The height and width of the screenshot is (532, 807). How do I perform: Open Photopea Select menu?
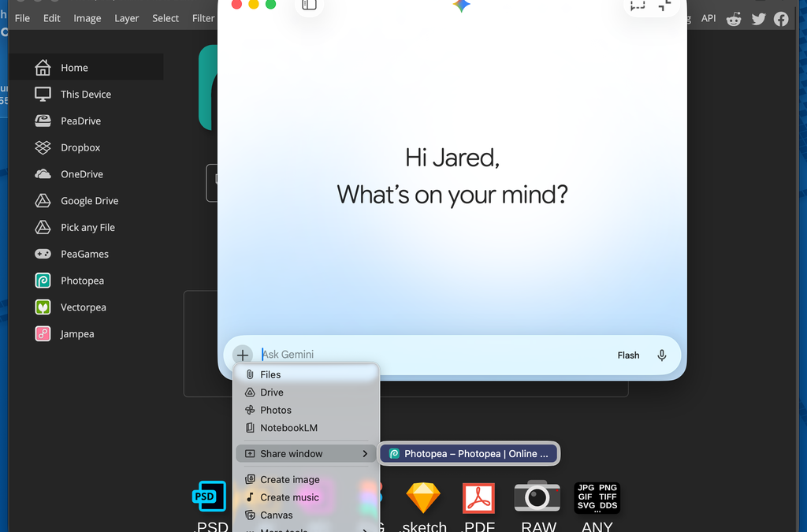[165, 18]
